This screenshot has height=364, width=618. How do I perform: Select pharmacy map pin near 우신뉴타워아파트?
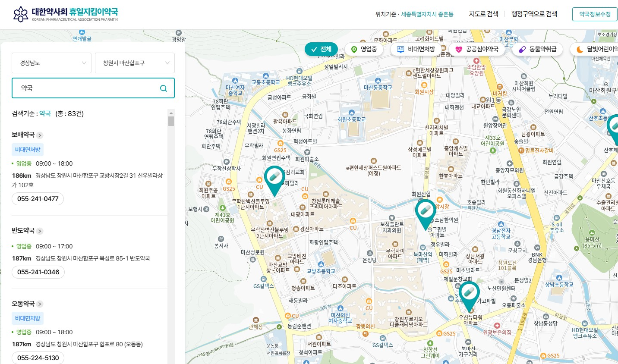click(x=469, y=297)
